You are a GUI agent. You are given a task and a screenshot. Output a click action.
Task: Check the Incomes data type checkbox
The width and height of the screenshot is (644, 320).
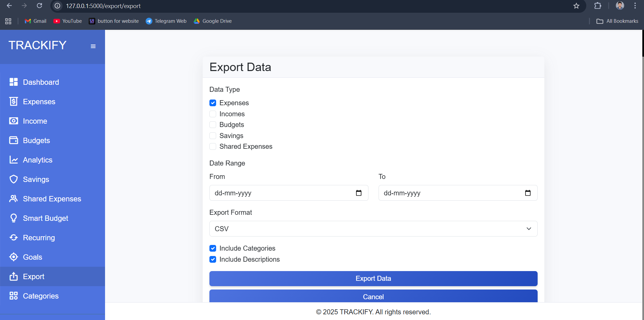[x=213, y=114]
